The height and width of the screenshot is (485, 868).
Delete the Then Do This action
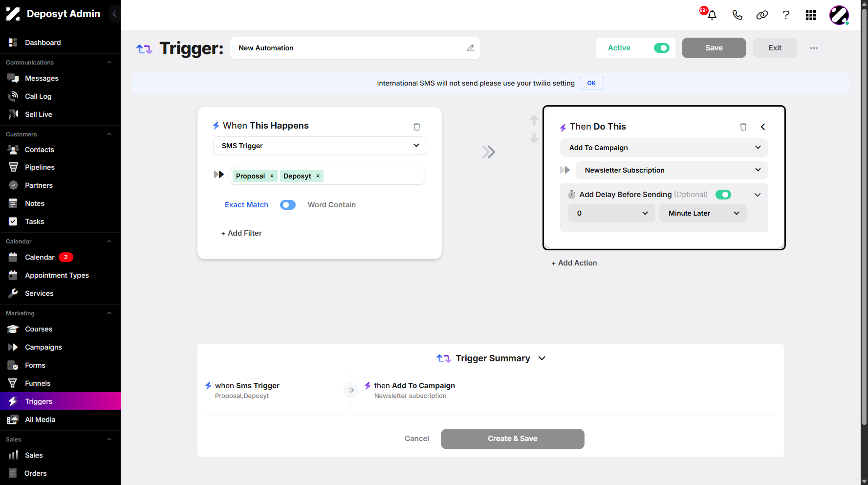tap(743, 127)
